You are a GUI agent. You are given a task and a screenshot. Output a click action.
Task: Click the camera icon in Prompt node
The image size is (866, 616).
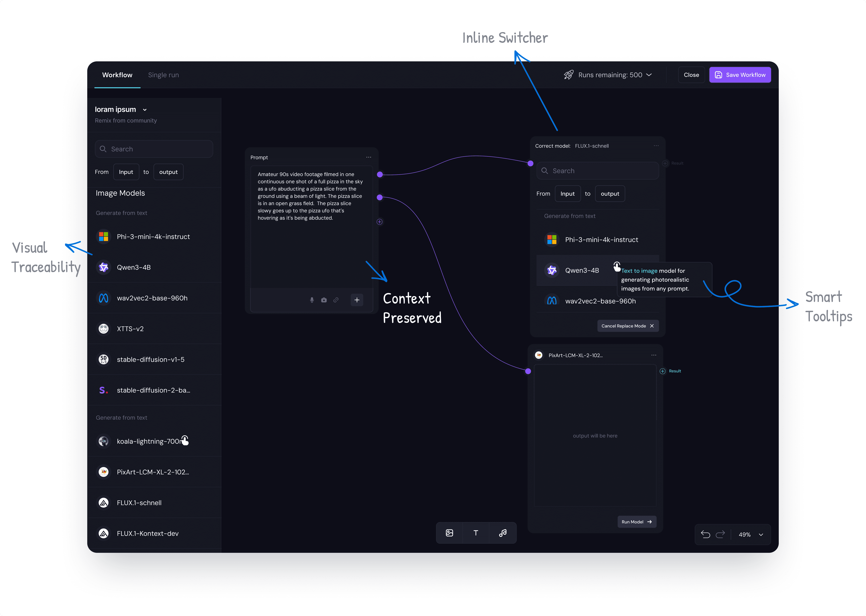point(324,300)
